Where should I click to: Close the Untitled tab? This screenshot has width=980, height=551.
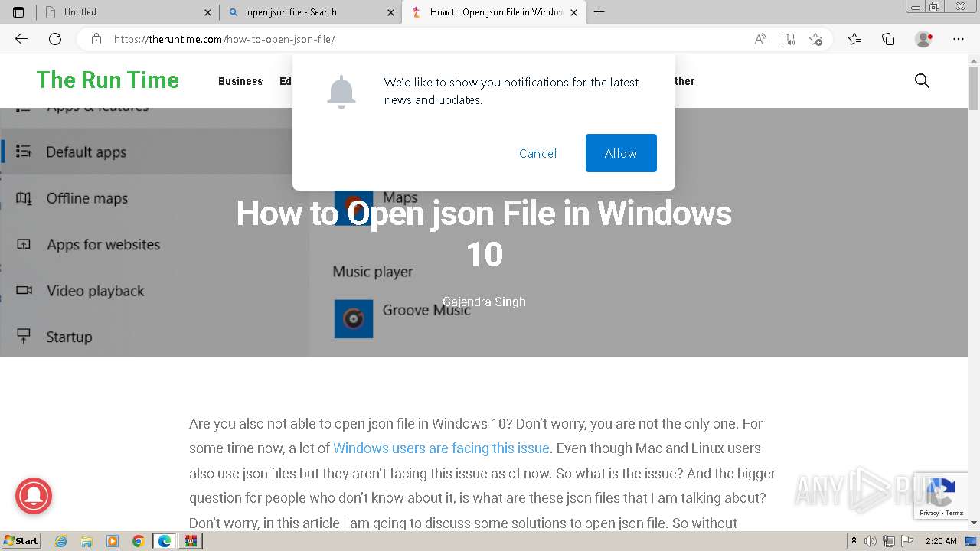click(208, 12)
